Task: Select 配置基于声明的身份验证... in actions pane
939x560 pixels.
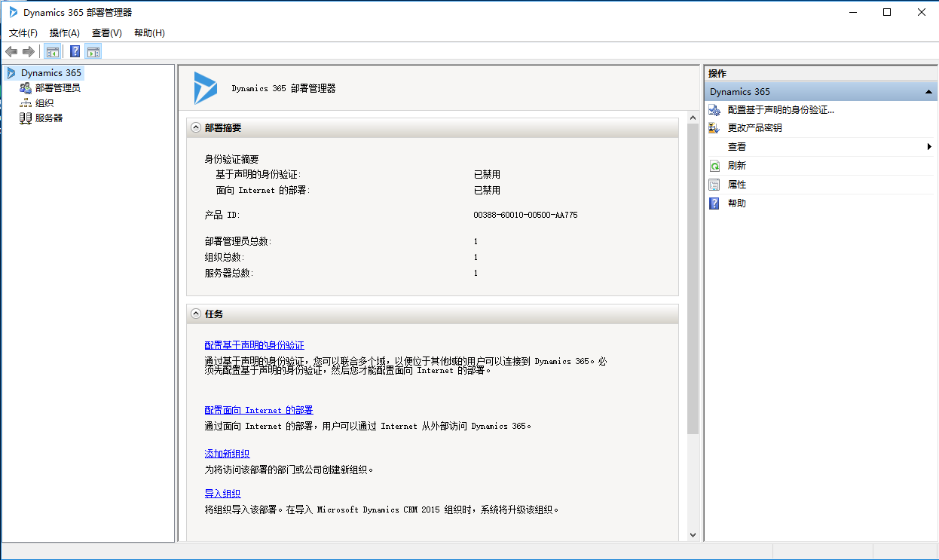Action: tap(781, 110)
